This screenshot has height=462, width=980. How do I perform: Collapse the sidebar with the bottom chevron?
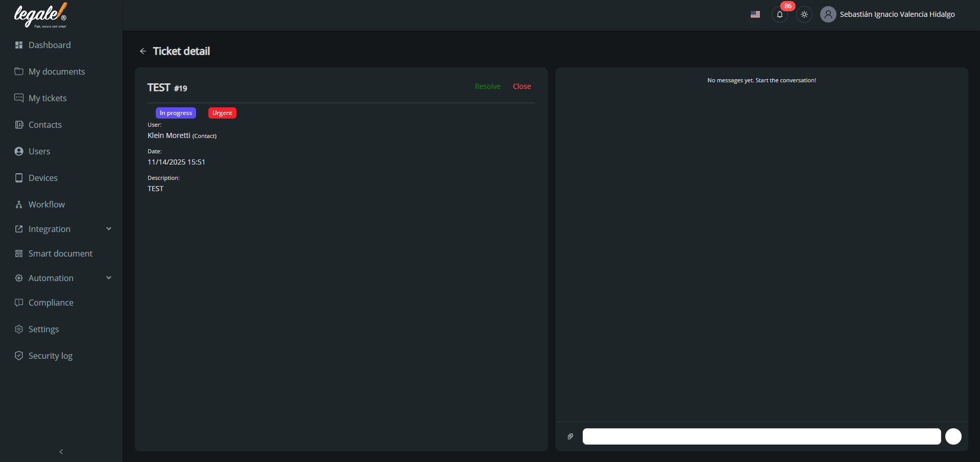tap(61, 451)
